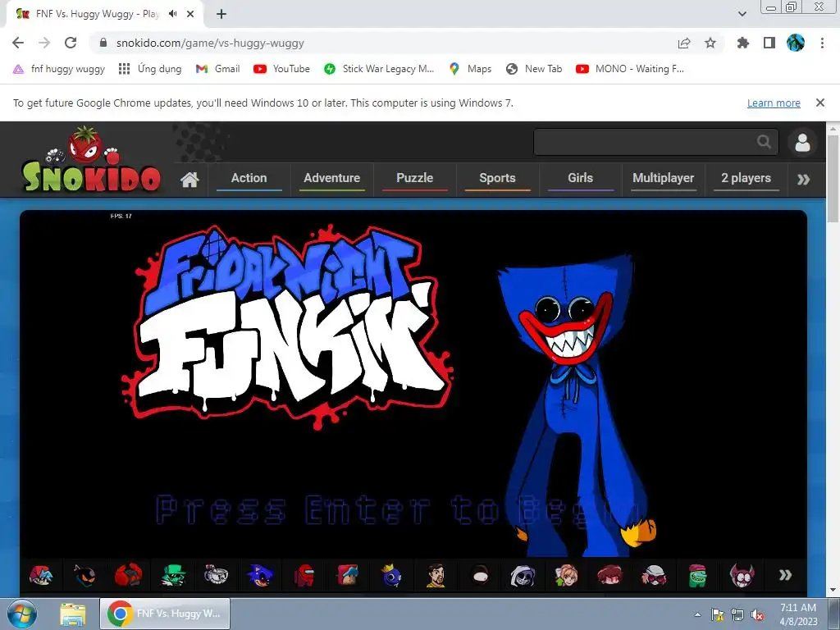
Task: Open Windows Explorer from the taskbar
Action: (x=73, y=614)
